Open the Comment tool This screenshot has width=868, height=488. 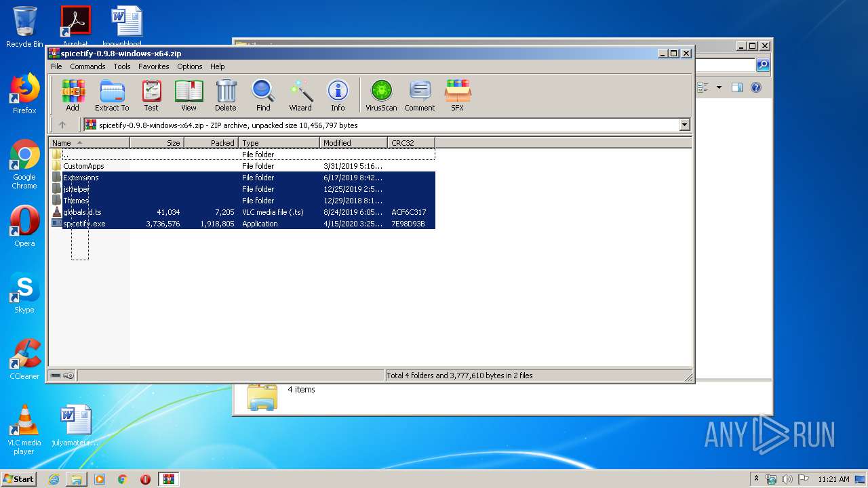[420, 95]
